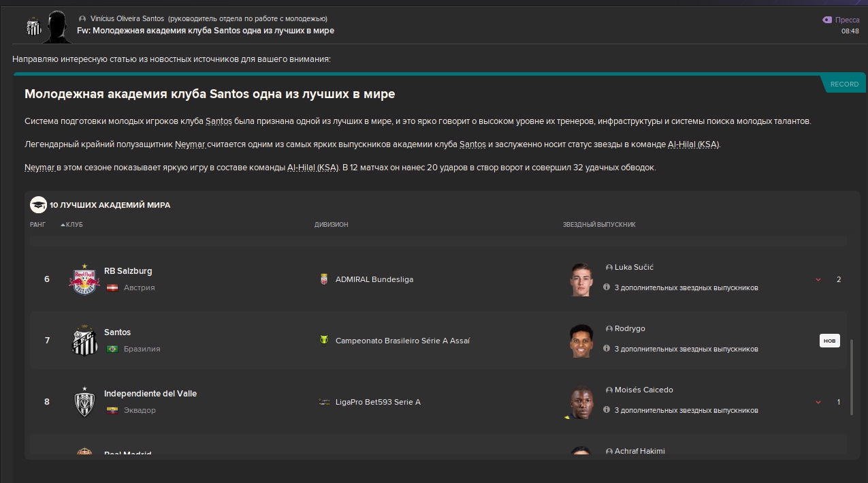Click the ЗВЕЗДНЫЙ ВЫПУСКНИК column header

tap(599, 225)
